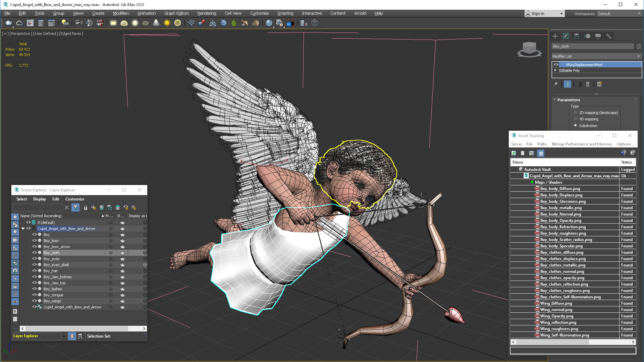Select Boy_body_Diffuse.png in Asset Tracking

(560, 189)
